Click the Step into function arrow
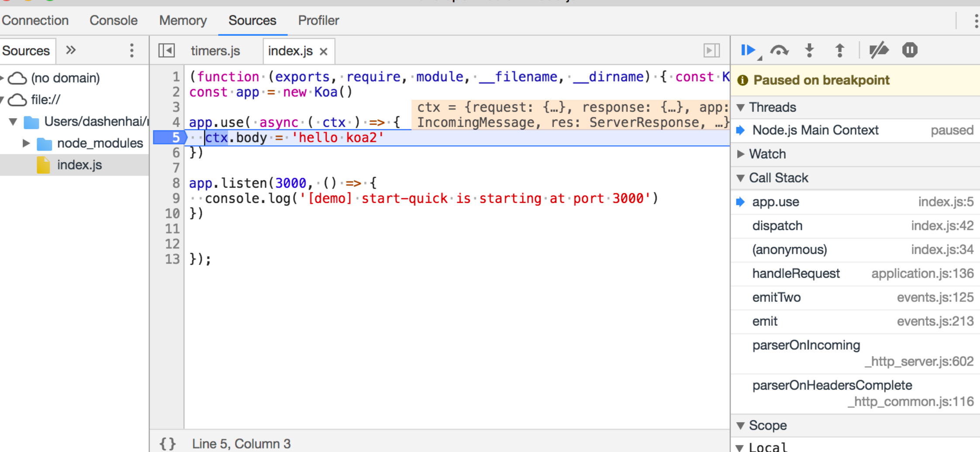This screenshot has width=980, height=452. [x=809, y=51]
